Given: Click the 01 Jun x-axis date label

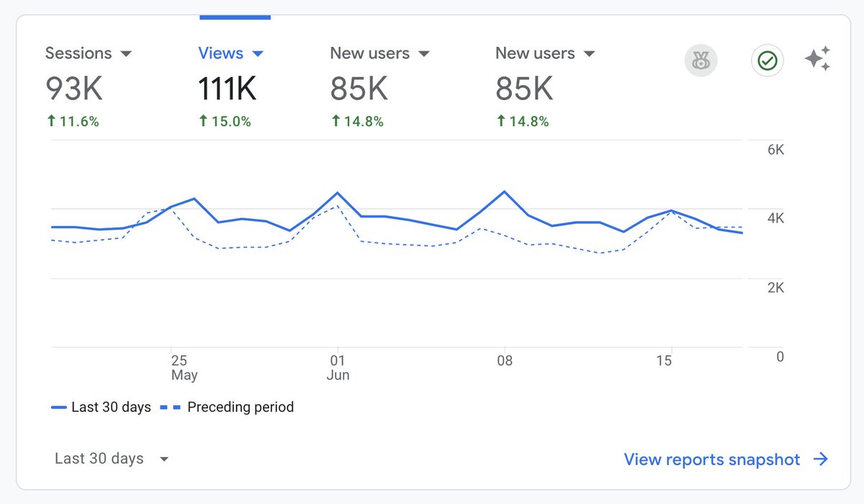Looking at the screenshot, I should 338,367.
